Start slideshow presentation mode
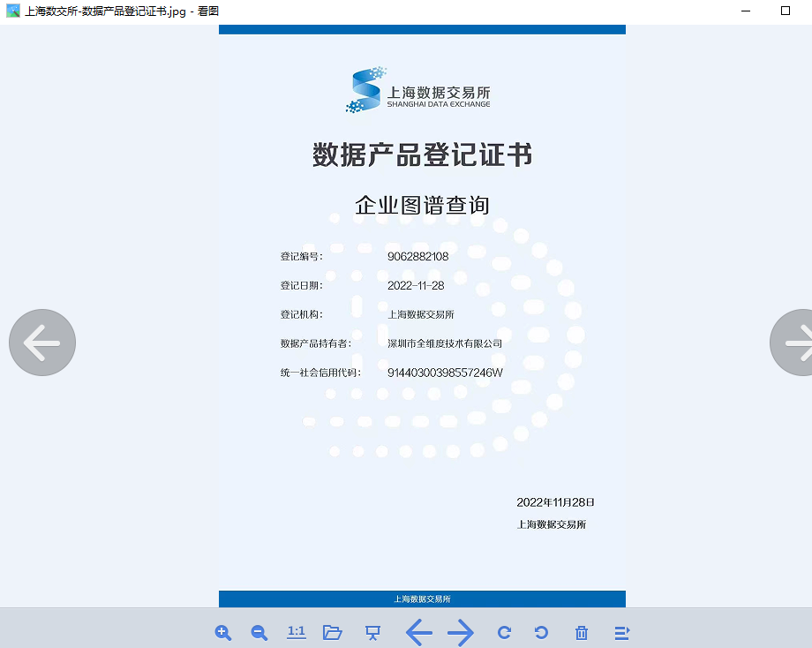 (372, 632)
